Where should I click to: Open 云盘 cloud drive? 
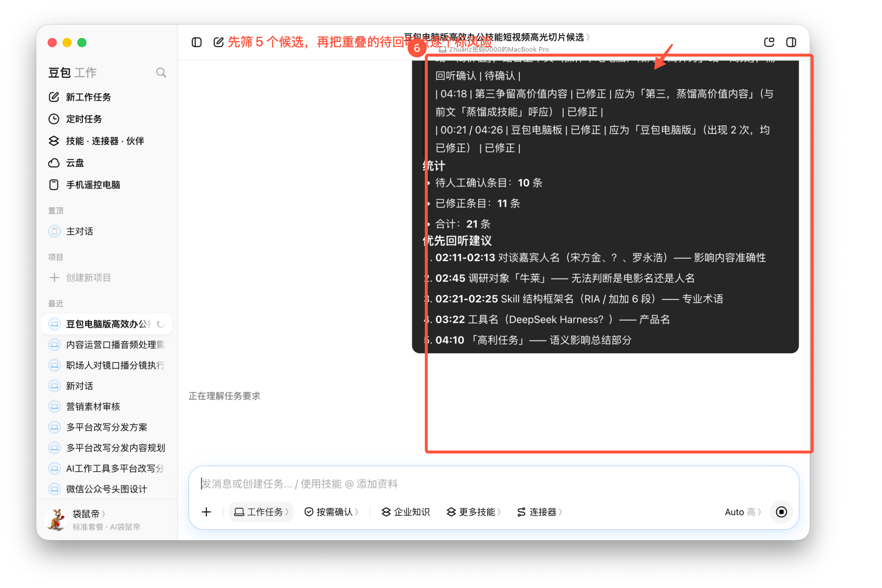point(107,163)
